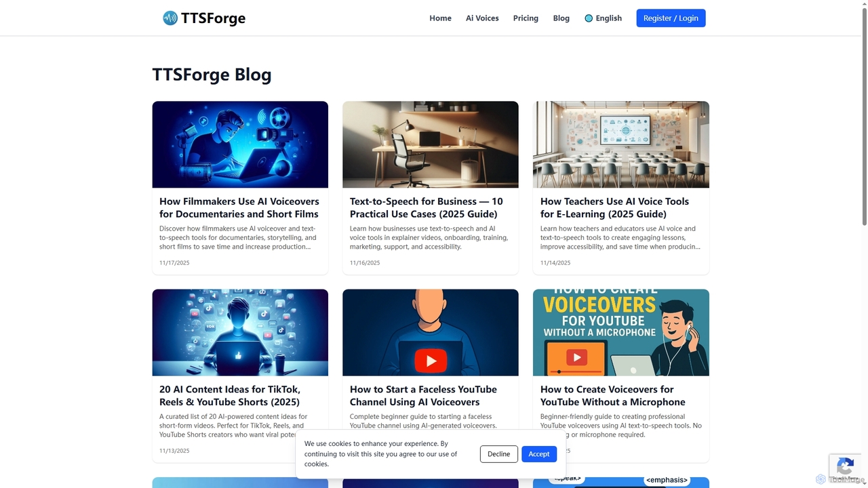868x488 pixels.
Task: Click the office desk and chair thumbnail
Action: point(431,144)
